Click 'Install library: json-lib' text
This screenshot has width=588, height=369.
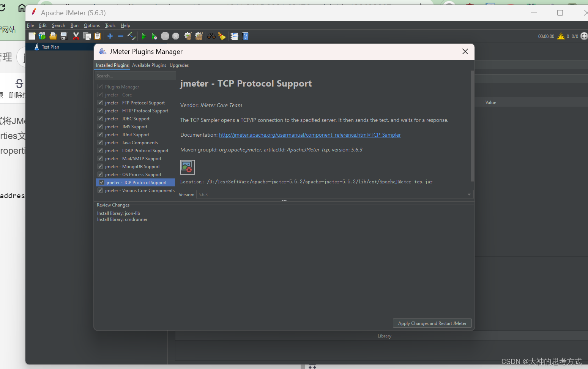click(x=118, y=213)
